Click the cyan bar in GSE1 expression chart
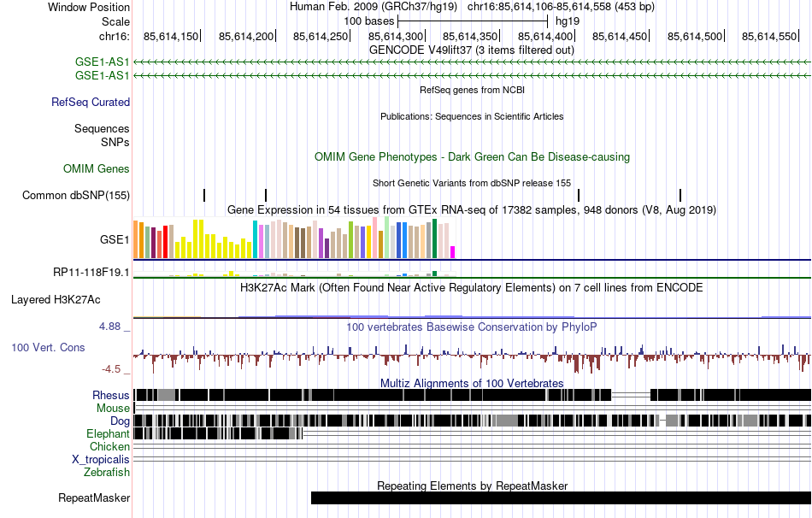The width and height of the screenshot is (812, 518). point(255,239)
